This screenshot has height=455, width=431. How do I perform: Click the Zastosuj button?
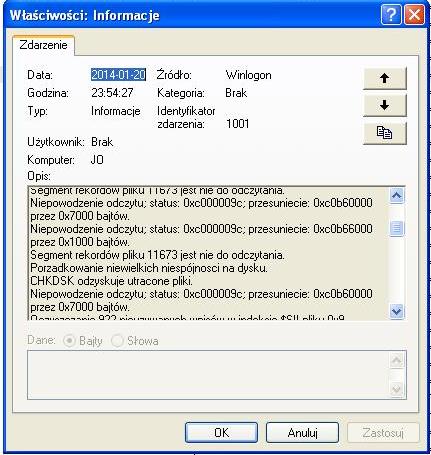383,433
